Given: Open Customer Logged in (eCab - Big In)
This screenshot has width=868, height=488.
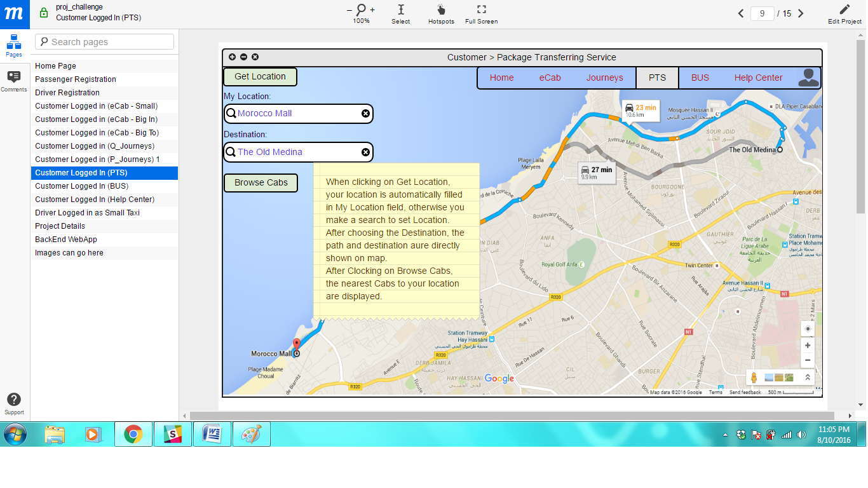Looking at the screenshot, I should (x=104, y=119).
